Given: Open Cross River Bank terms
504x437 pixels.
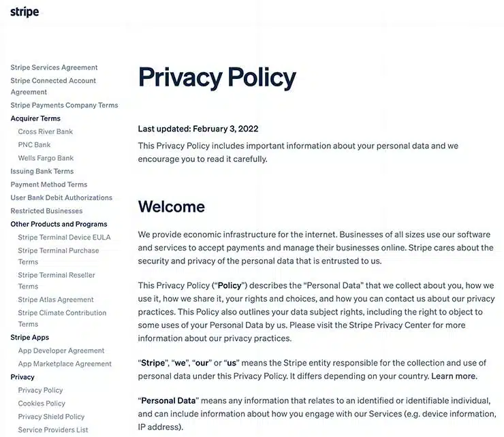Looking at the screenshot, I should coord(45,131).
